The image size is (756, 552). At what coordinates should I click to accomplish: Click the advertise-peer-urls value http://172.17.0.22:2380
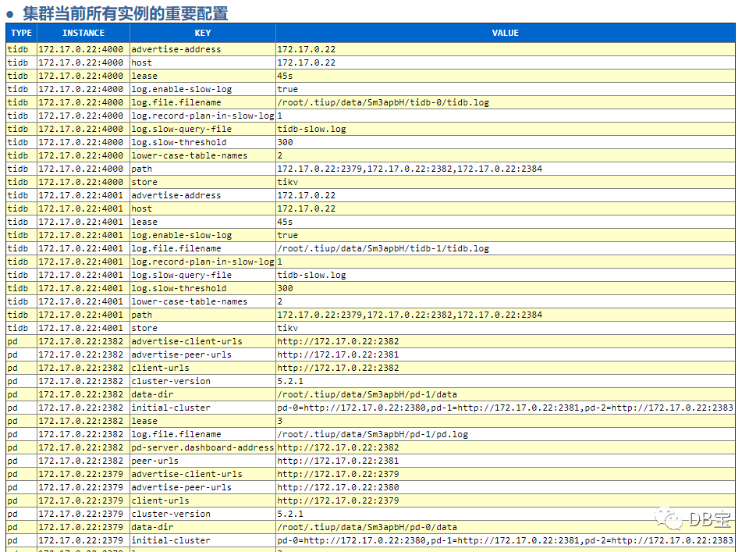click(x=338, y=487)
